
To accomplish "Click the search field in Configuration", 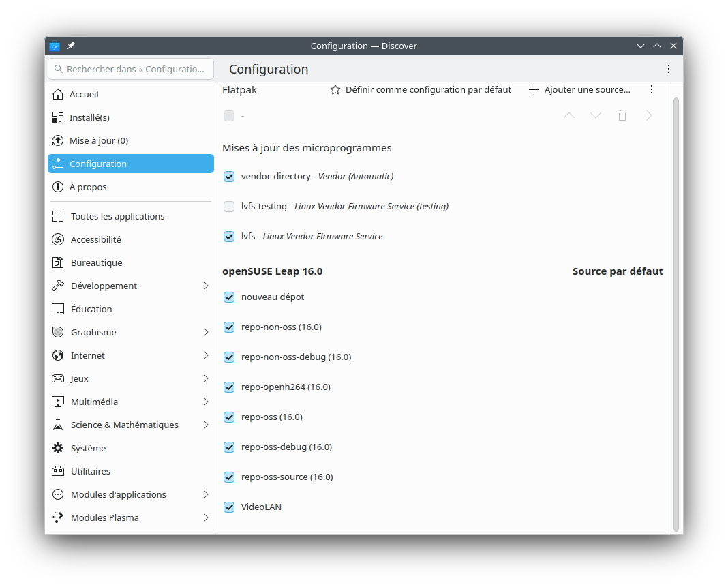I will (131, 69).
